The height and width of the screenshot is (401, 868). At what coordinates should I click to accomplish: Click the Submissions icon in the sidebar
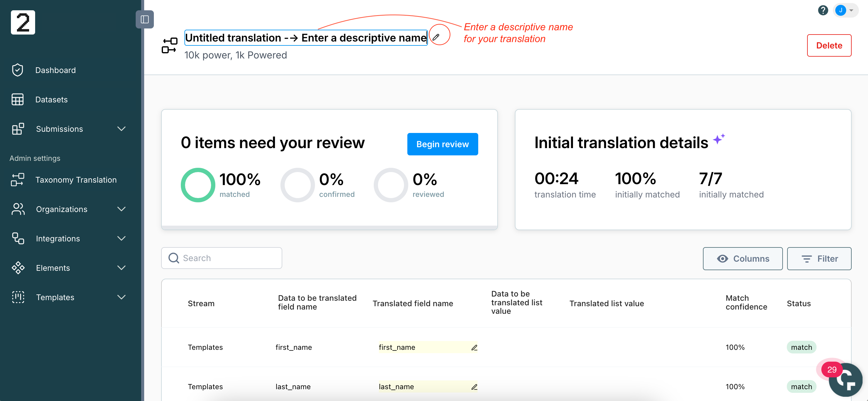coord(18,129)
